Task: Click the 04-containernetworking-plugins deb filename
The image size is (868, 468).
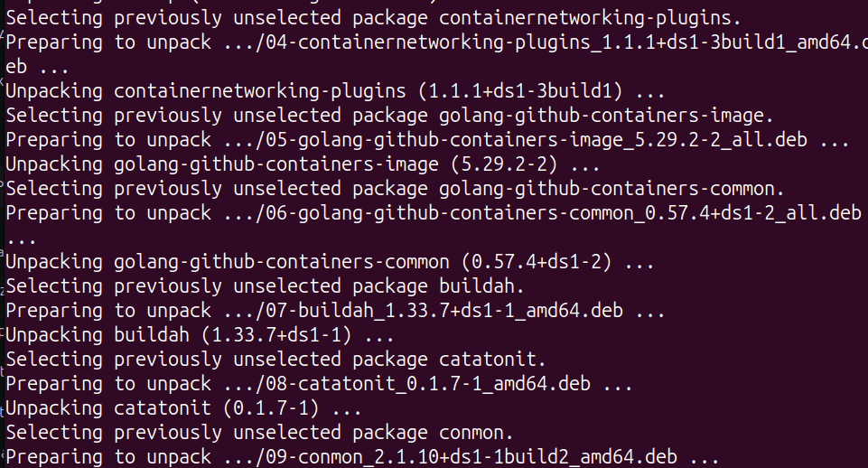Action: pyautogui.click(x=560, y=42)
